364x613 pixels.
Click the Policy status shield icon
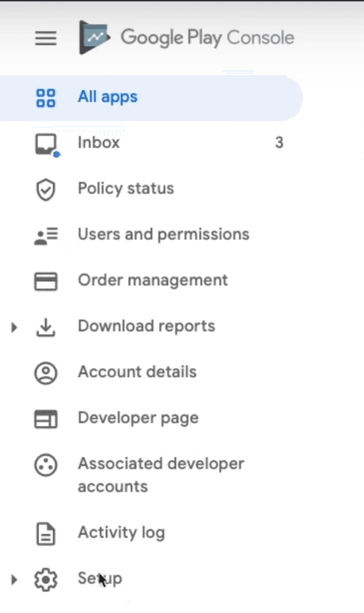point(46,190)
